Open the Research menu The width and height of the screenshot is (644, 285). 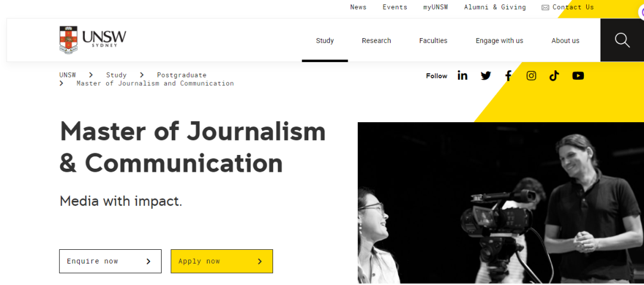coord(376,41)
